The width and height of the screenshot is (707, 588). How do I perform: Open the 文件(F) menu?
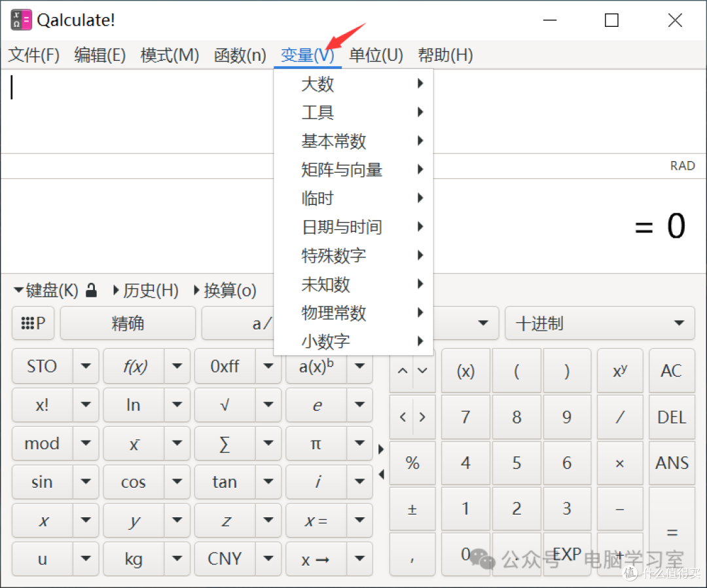click(34, 55)
